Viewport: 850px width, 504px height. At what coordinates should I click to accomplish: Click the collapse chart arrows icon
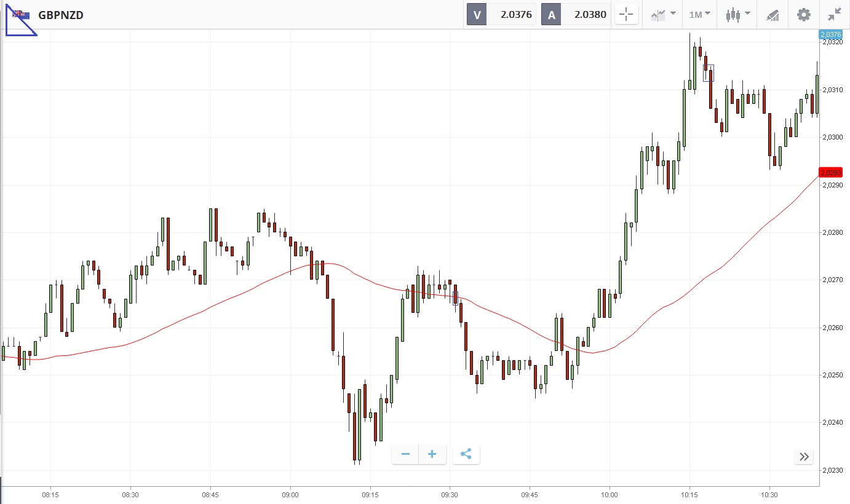835,15
